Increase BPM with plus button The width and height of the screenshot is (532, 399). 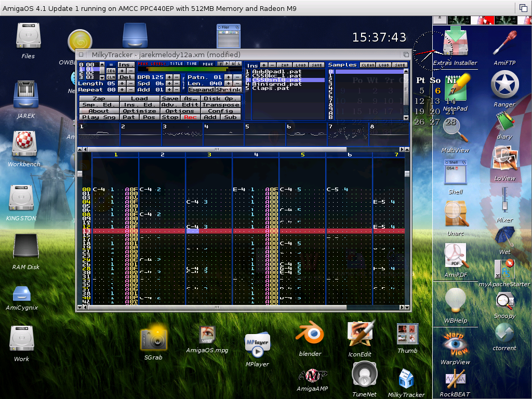(169, 77)
